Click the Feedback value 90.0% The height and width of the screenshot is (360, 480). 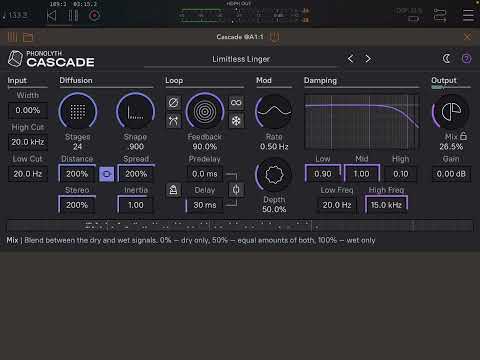pyautogui.click(x=205, y=147)
